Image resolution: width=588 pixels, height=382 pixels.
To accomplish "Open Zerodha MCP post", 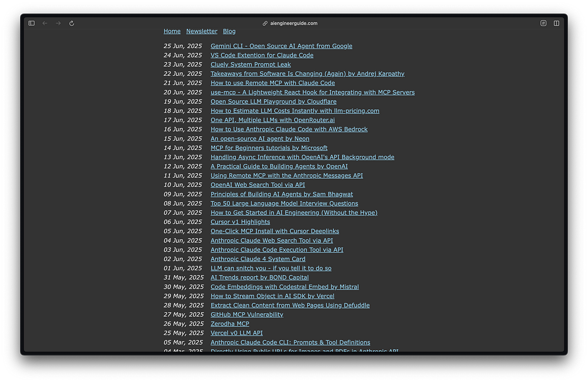I will (x=230, y=324).
